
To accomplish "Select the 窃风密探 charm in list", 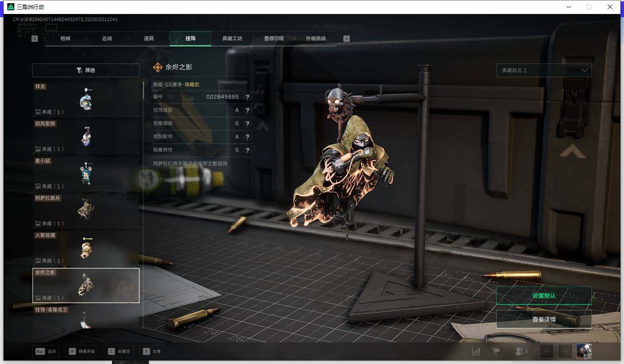I will tap(86, 136).
